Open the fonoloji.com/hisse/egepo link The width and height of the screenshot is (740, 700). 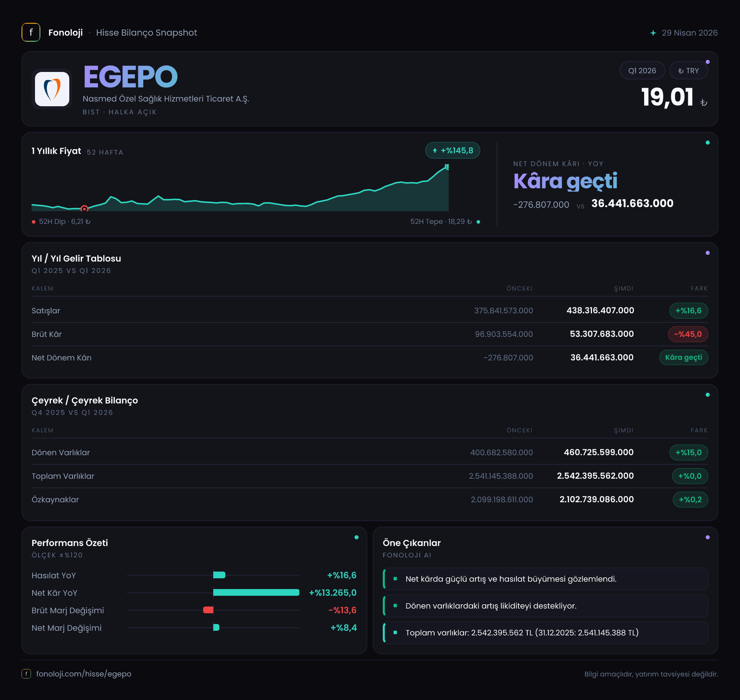84,674
